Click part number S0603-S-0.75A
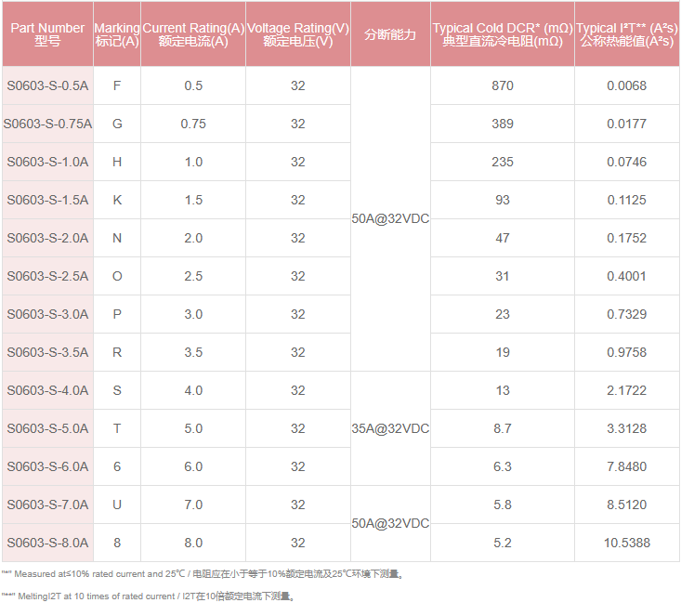 [47, 124]
